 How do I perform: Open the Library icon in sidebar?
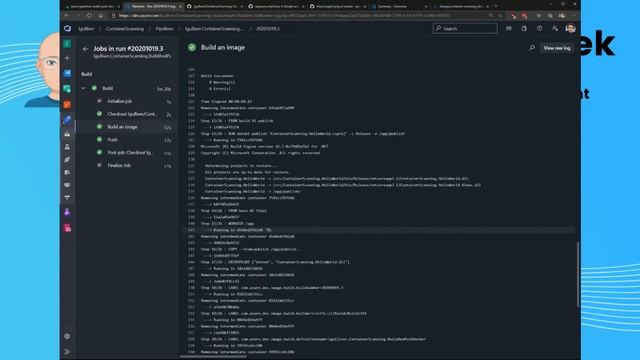[x=67, y=172]
